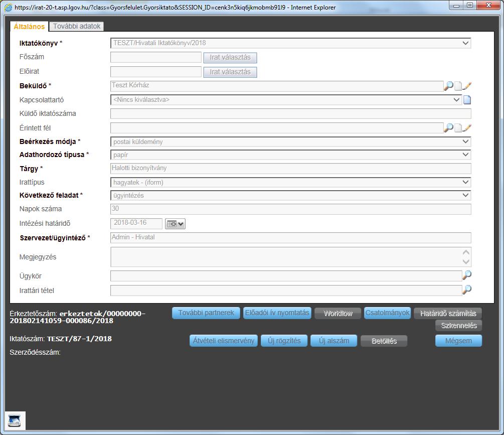Click Irat választás next to Főszám

point(230,58)
